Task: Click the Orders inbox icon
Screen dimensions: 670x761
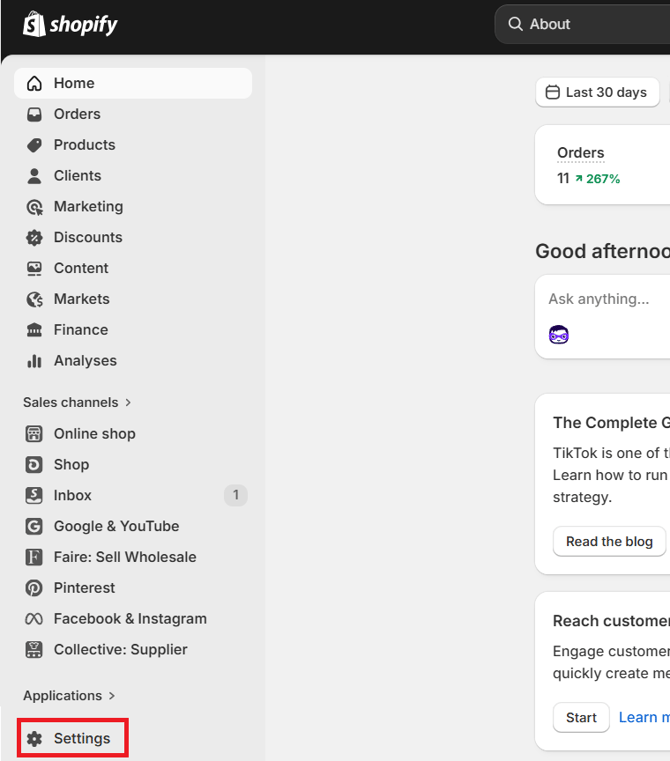Action: click(x=34, y=114)
